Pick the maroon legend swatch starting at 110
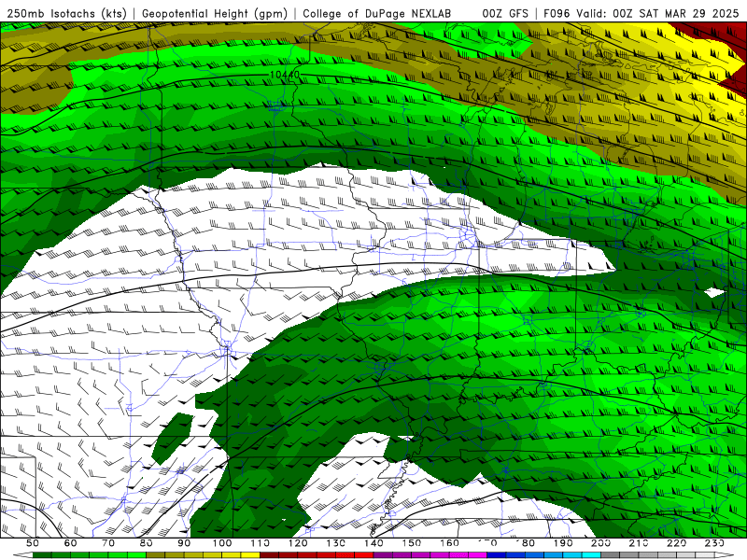Screen dimensions: 747x560 point(269,555)
